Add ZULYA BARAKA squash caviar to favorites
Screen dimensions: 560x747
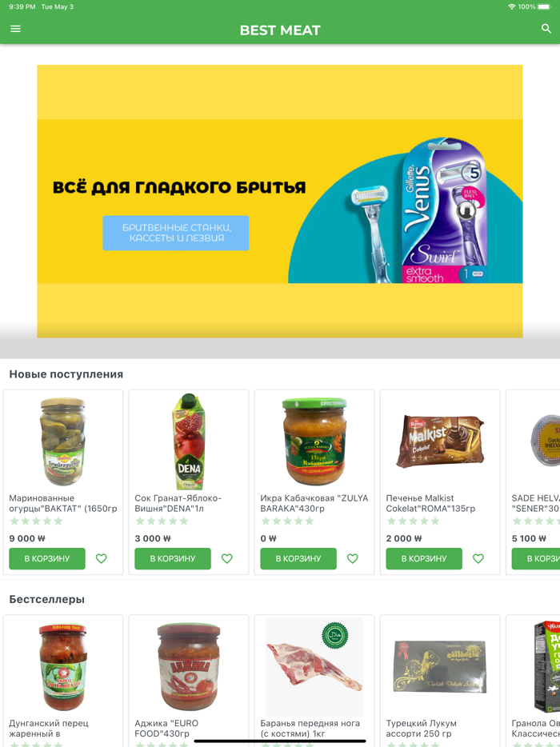[x=353, y=558]
